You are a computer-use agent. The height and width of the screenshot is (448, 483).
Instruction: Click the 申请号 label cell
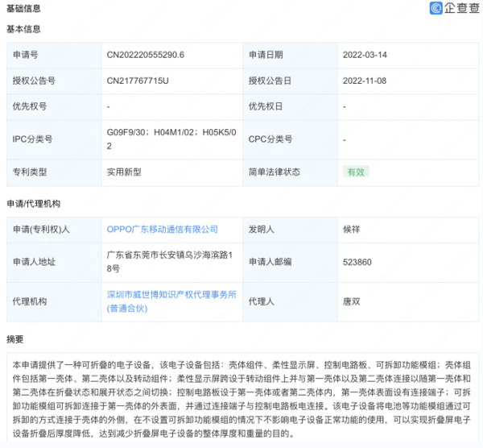(x=54, y=55)
